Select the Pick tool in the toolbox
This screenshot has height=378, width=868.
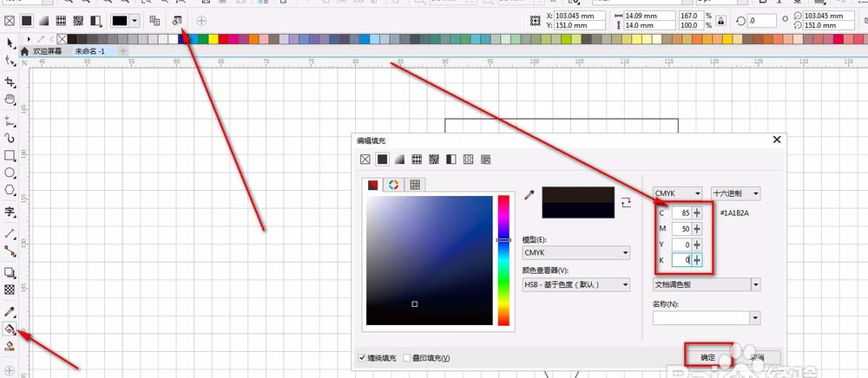point(10,42)
